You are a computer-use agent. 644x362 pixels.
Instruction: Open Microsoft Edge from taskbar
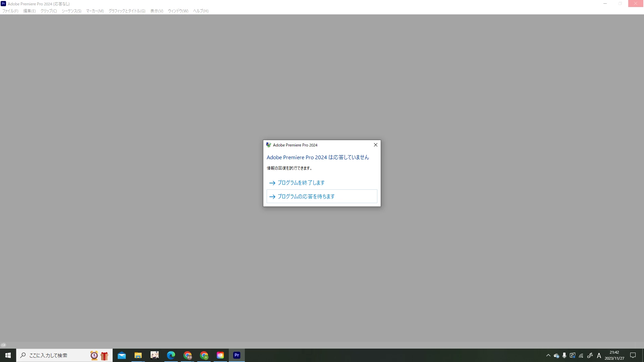(171, 355)
